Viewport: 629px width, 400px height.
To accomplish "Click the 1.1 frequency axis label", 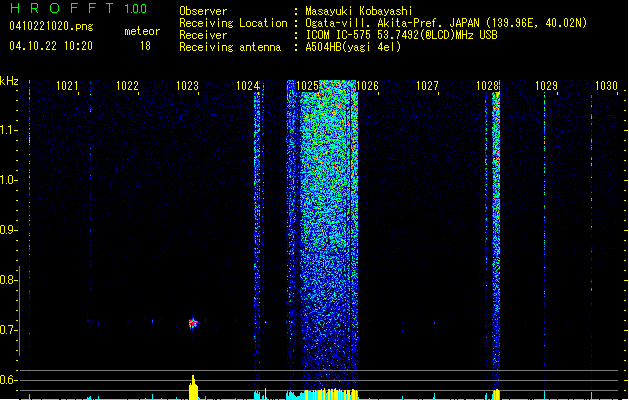I will (8, 130).
